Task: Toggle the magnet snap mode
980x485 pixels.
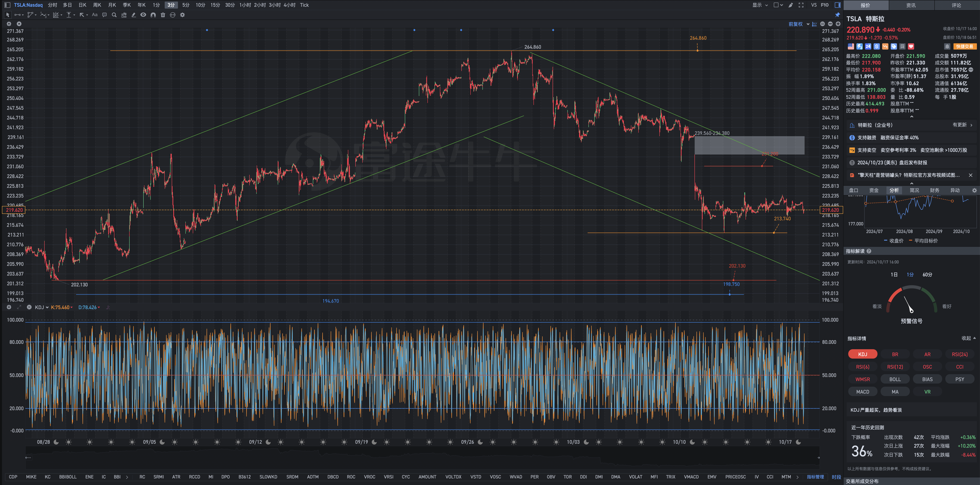Action: pyautogui.click(x=153, y=15)
